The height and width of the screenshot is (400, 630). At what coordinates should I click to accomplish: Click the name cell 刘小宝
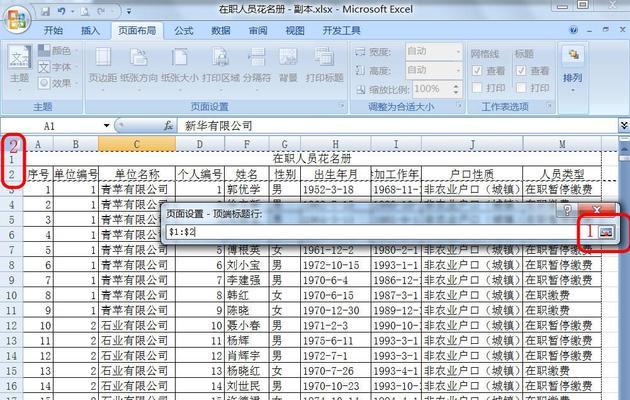click(247, 265)
